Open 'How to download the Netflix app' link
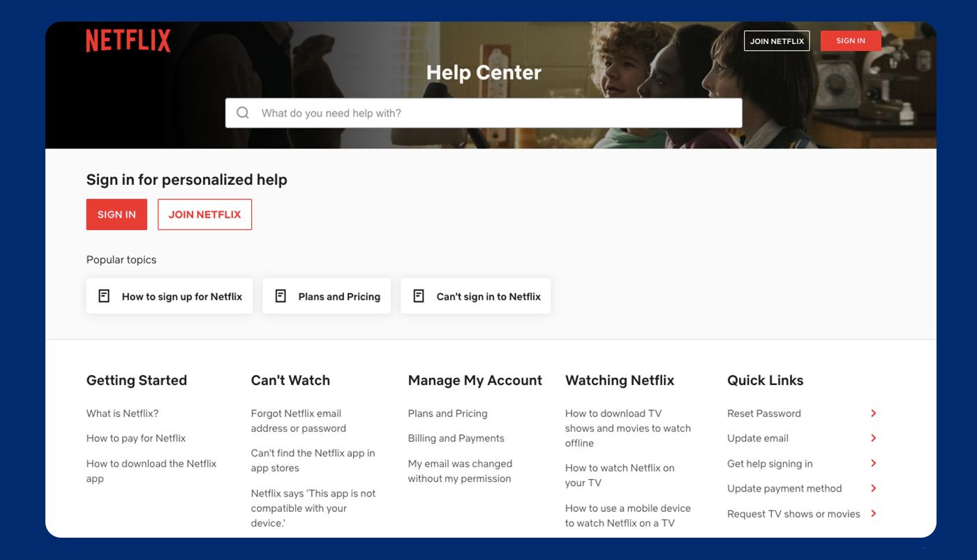 (151, 471)
